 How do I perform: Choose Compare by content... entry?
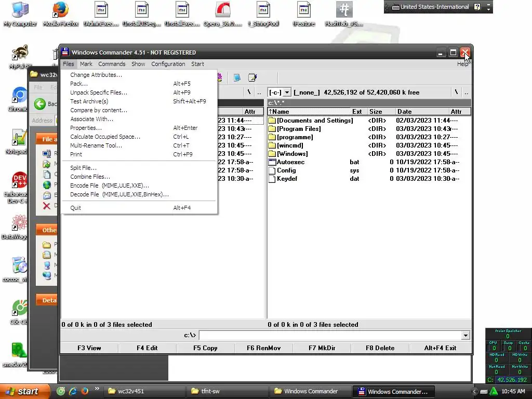tap(139, 110)
